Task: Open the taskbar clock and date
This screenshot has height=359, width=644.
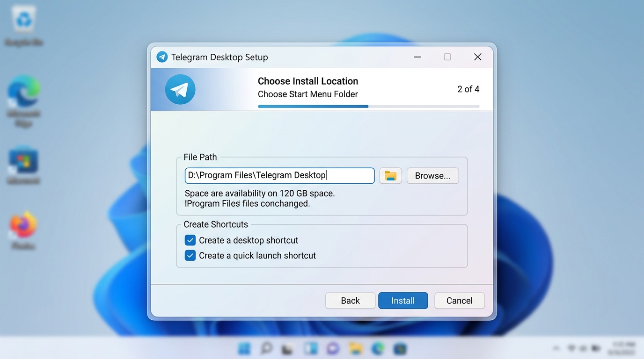Action: 622,348
